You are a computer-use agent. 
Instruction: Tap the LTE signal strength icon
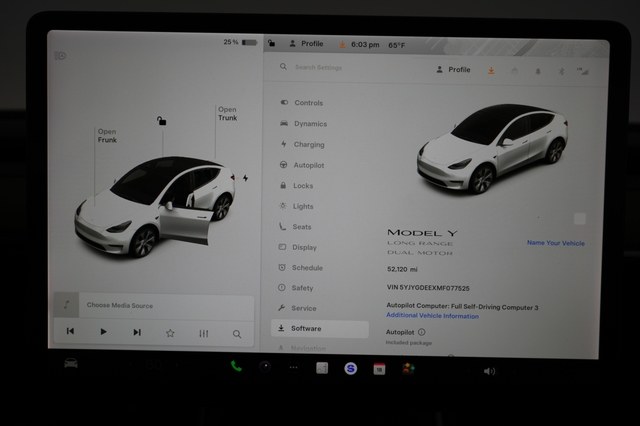[x=583, y=71]
